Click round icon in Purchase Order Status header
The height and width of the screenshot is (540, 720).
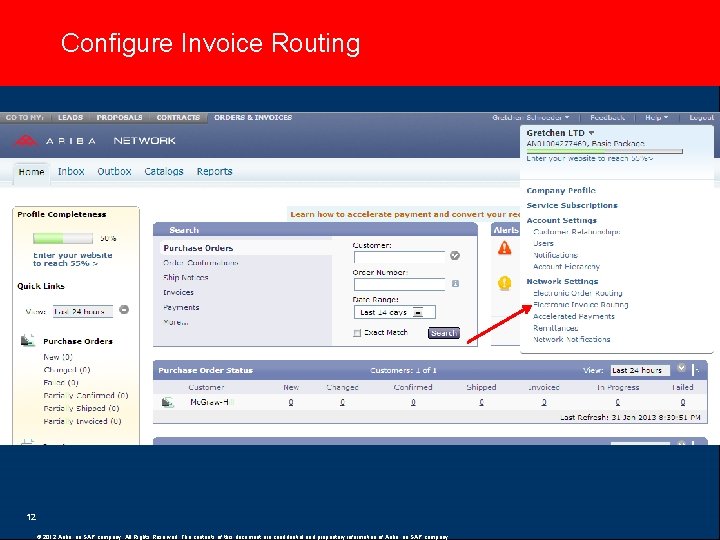(681, 368)
